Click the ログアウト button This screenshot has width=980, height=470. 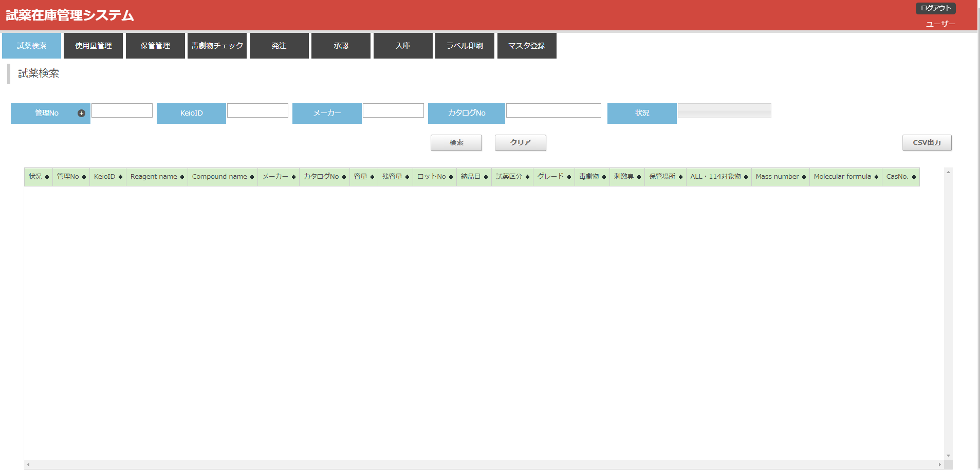(x=935, y=8)
